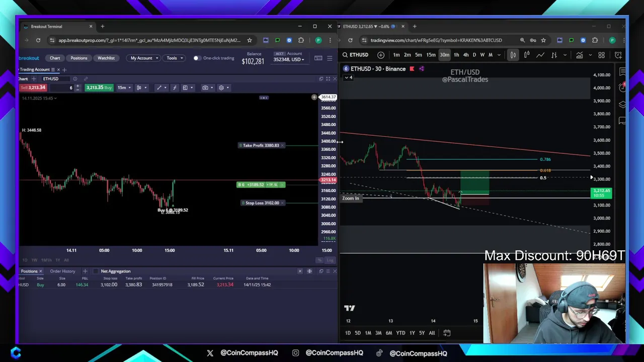Create an alert with the clock icon

coord(618,55)
